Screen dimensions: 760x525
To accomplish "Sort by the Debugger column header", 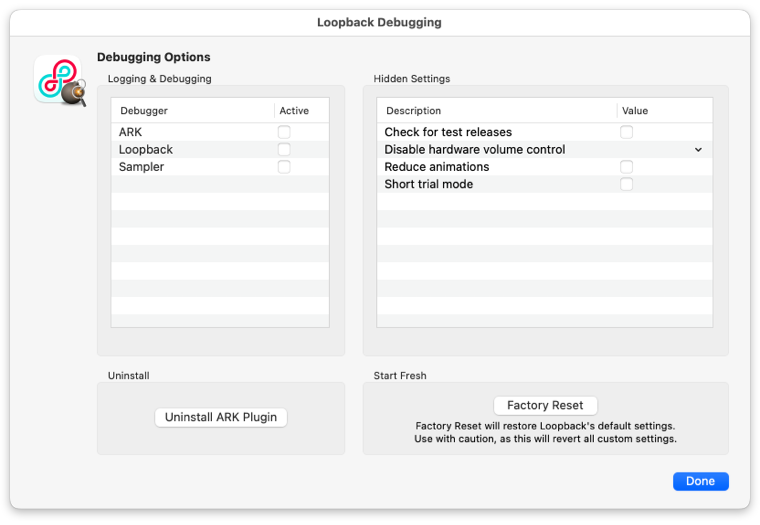I will point(192,111).
